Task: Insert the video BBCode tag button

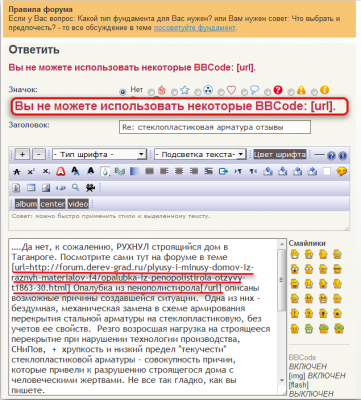Action: pos(78,204)
